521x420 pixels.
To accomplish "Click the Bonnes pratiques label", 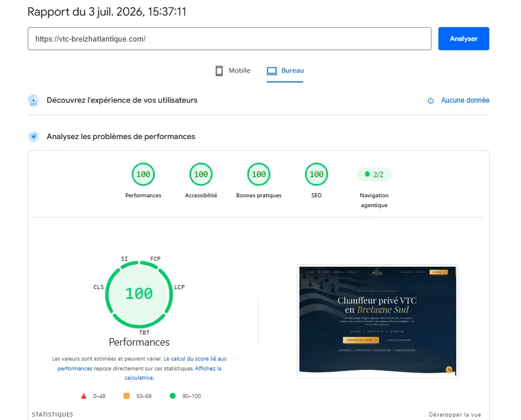I will click(259, 196).
